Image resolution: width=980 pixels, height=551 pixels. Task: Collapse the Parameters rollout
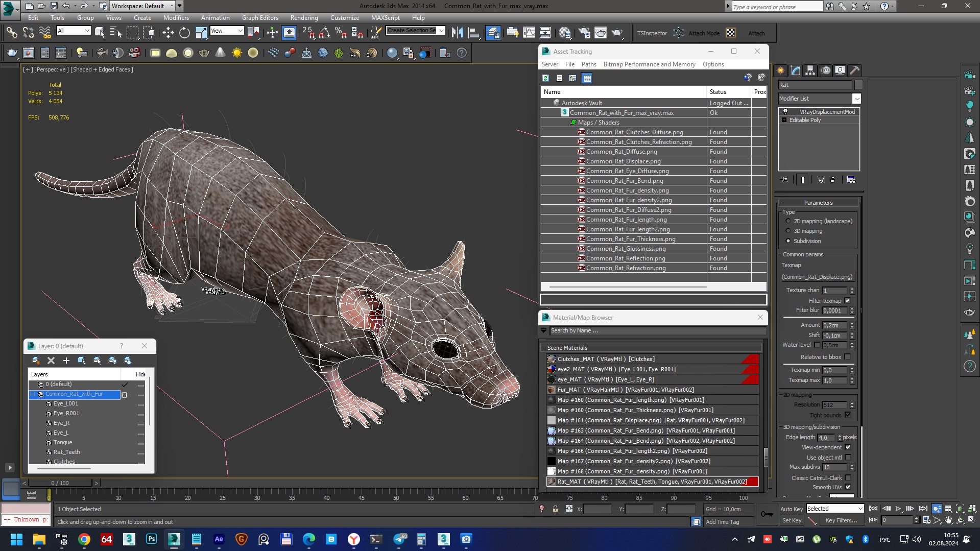point(818,203)
